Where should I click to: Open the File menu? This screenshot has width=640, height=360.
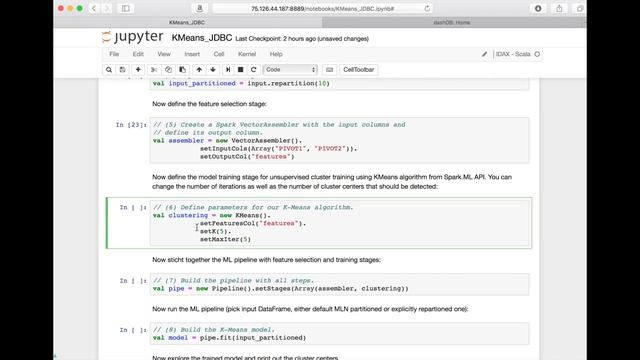[114, 54]
